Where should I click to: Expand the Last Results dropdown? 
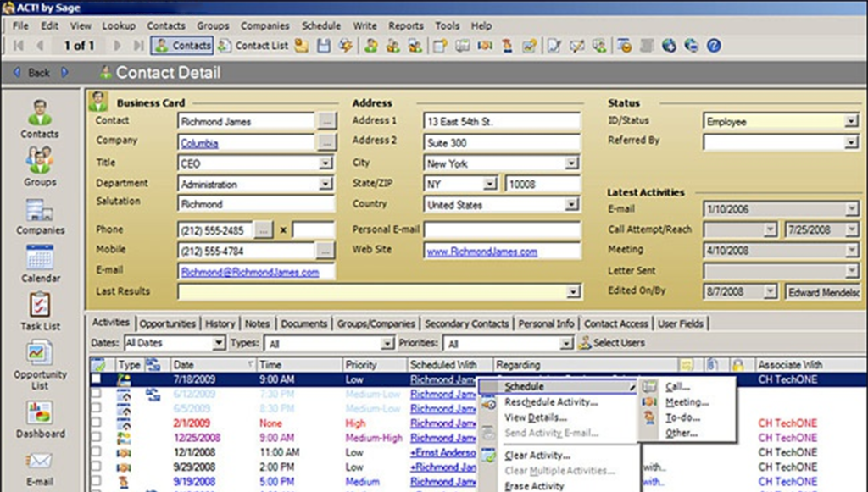coord(574,291)
